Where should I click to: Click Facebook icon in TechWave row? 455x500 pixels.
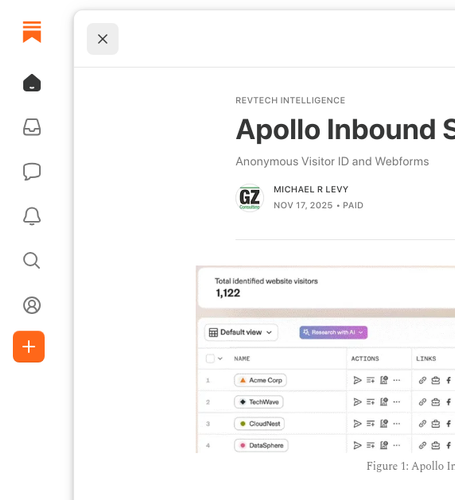coord(449,402)
